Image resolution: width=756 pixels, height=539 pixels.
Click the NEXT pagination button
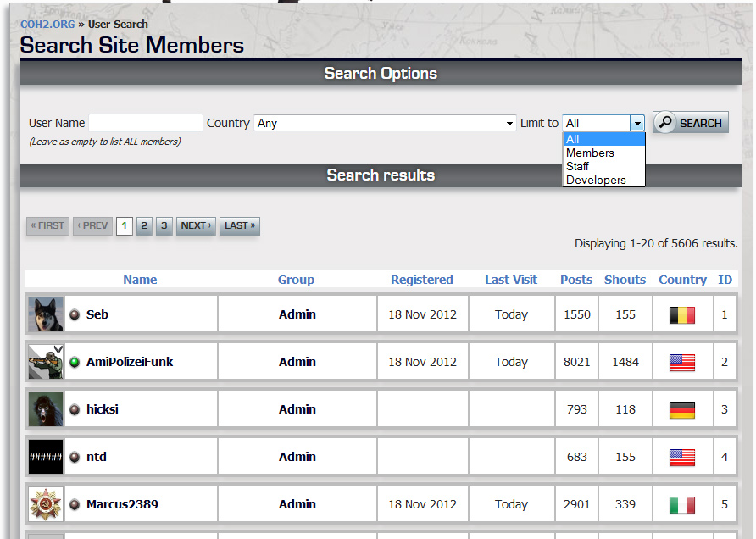(196, 226)
